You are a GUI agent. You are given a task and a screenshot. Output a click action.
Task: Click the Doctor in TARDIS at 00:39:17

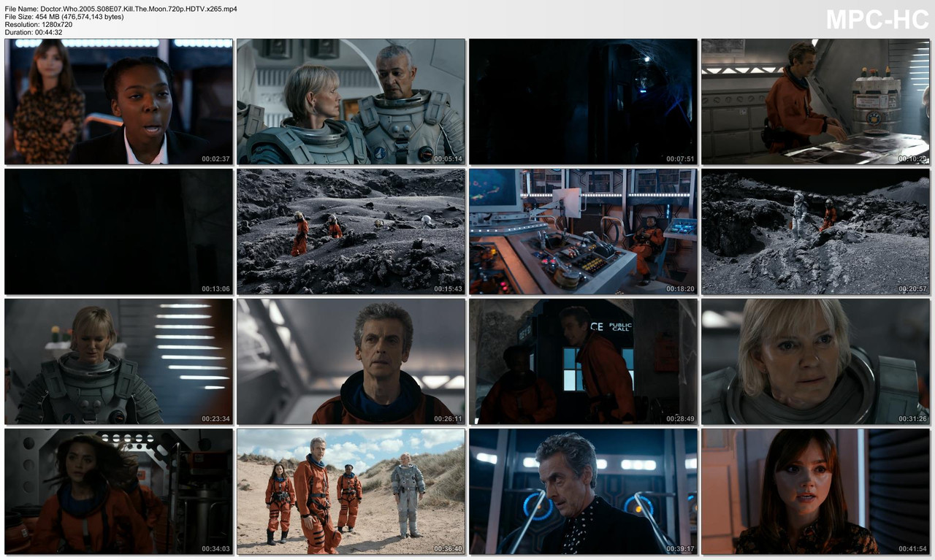tap(581, 491)
